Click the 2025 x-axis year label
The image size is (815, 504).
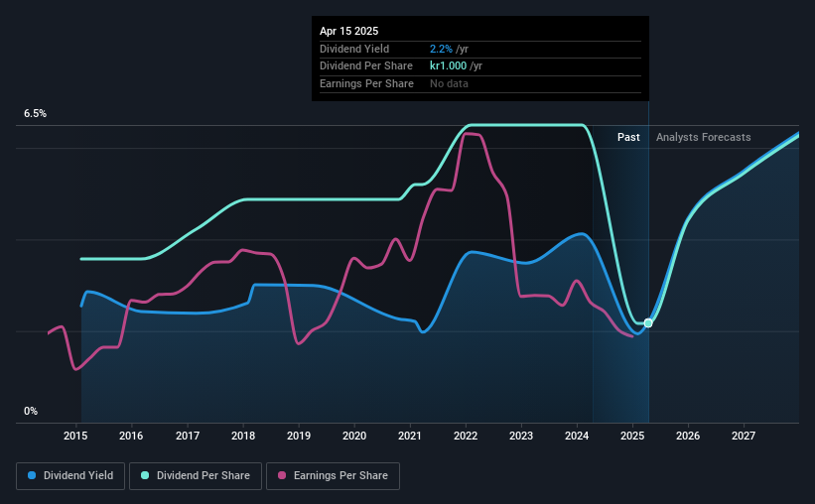pyautogui.click(x=632, y=436)
